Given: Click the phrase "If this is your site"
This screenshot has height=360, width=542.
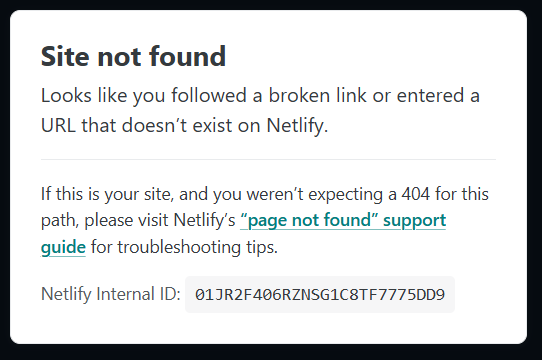Looking at the screenshot, I should pos(106,194).
